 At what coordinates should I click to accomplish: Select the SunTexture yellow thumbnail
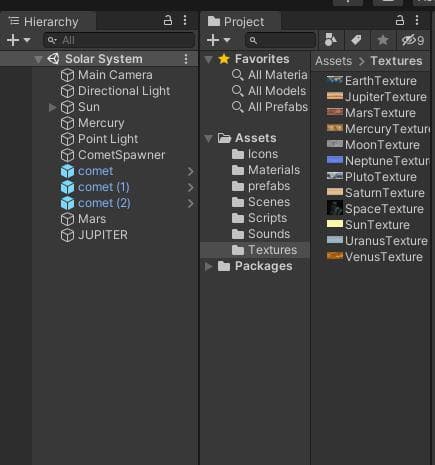pyautogui.click(x=335, y=224)
